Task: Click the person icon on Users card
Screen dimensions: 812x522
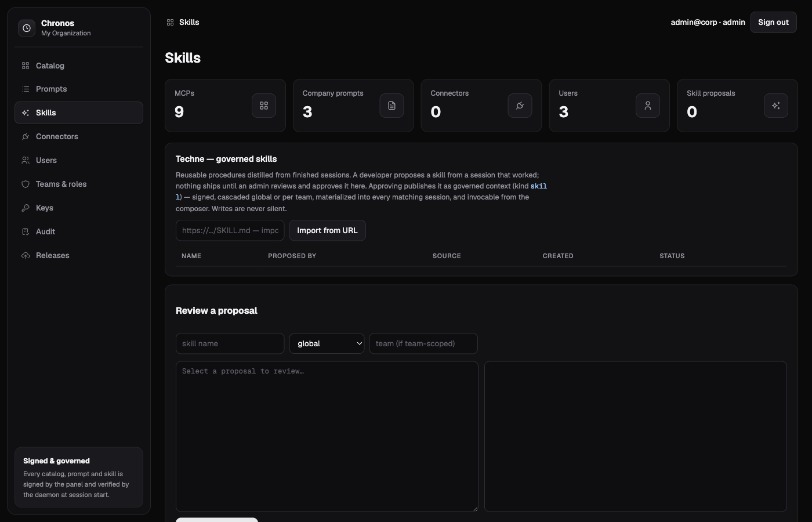Action: (x=648, y=106)
